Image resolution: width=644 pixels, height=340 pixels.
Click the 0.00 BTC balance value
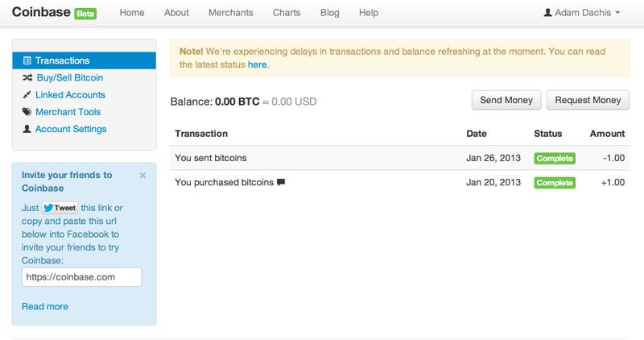tap(237, 102)
